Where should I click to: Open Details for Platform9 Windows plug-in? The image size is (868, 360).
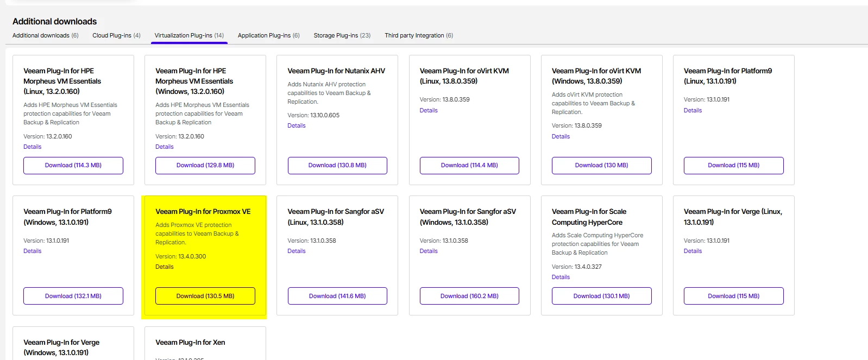(x=33, y=251)
